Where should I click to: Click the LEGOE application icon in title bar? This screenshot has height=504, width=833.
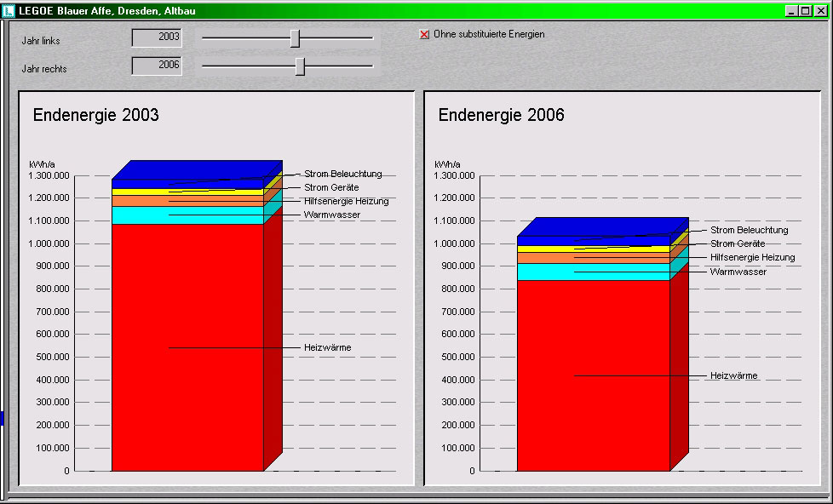tap(9, 11)
